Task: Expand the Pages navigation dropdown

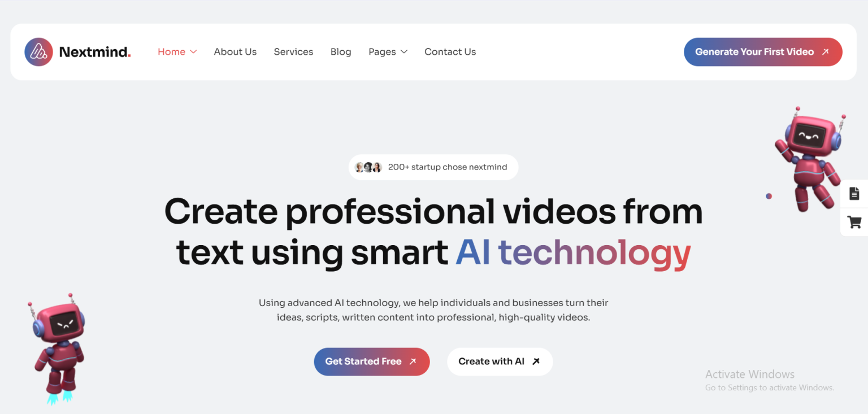Action: 405,51
